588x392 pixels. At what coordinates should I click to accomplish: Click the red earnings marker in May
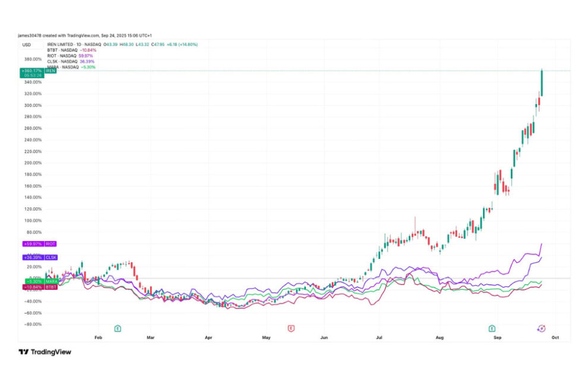291,328
